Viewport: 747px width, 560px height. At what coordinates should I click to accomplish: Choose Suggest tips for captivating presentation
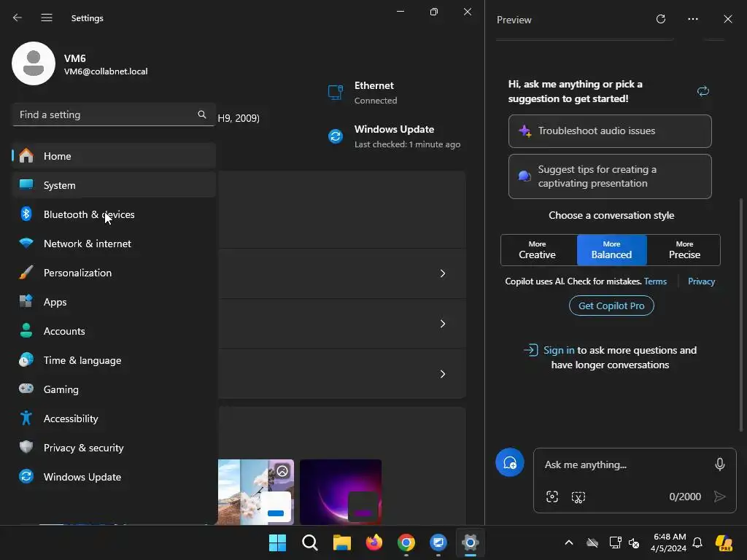(610, 176)
